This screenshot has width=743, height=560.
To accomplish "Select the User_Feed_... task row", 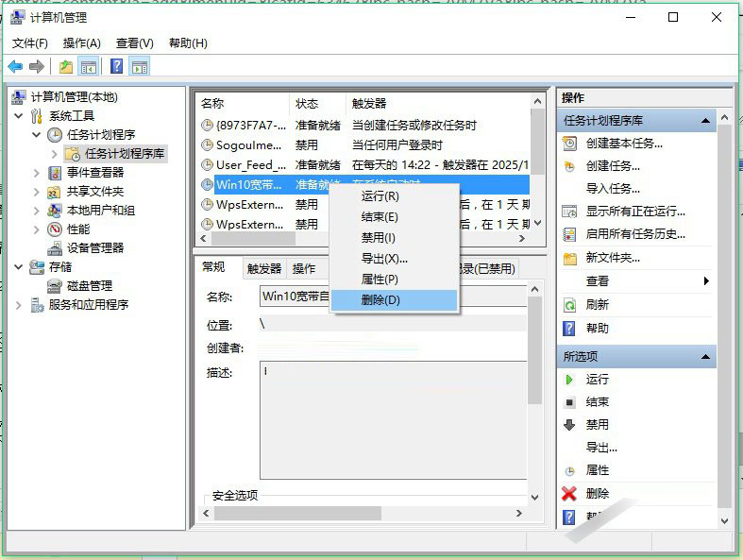I will 363,165.
